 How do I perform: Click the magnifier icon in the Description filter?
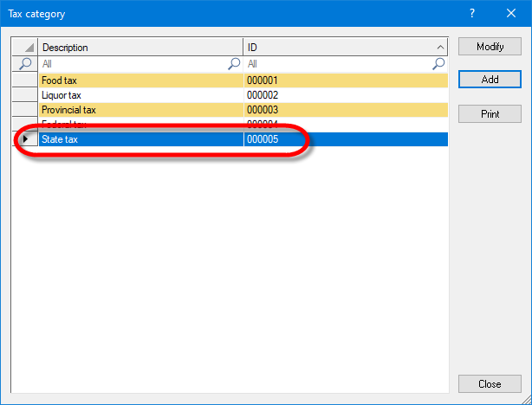[x=234, y=64]
